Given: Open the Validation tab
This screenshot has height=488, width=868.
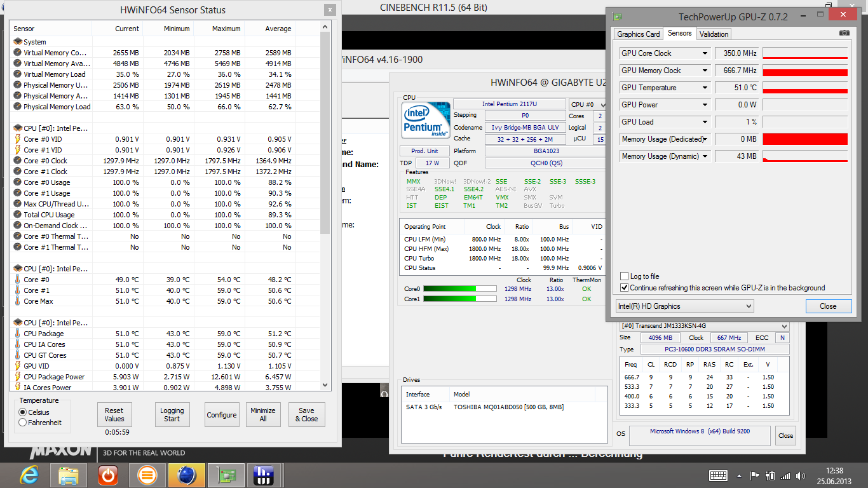Looking at the screenshot, I should pyautogui.click(x=714, y=34).
